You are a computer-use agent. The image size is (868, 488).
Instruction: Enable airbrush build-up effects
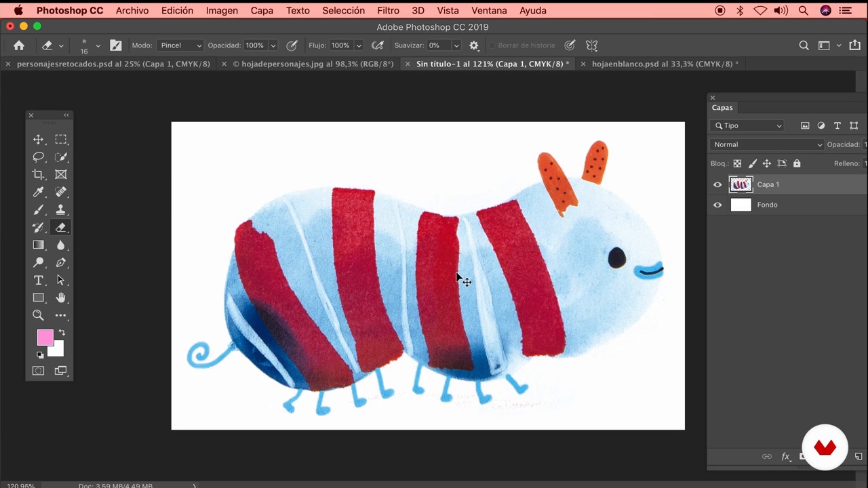coord(378,45)
